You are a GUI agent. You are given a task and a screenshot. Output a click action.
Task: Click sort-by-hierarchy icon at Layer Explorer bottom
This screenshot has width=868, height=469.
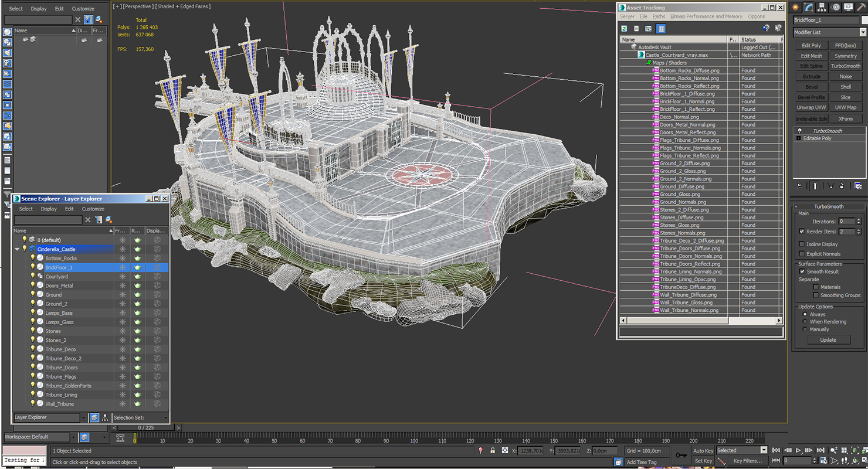click(x=104, y=417)
